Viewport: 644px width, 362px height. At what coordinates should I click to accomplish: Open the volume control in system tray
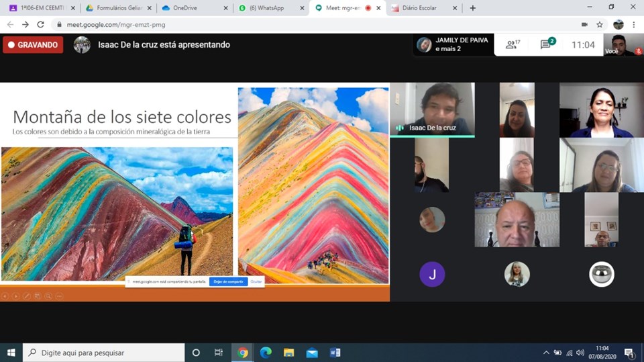pos(580,353)
